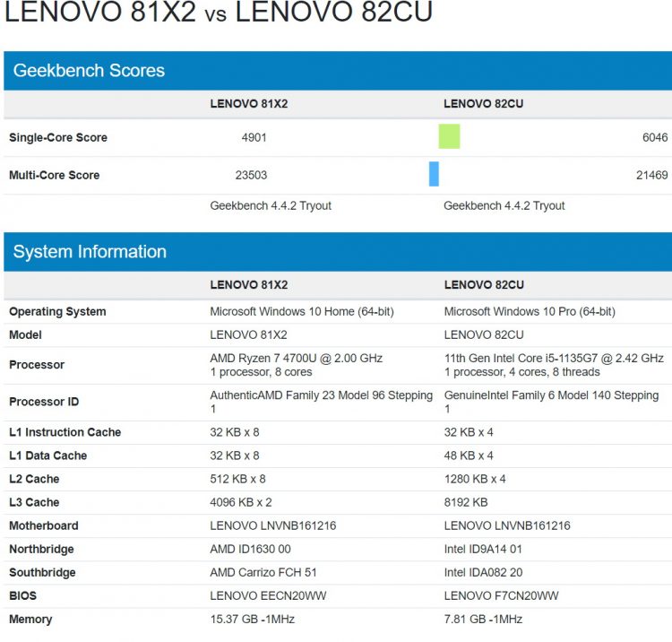The height and width of the screenshot is (642, 672).
Task: Click LENOVO 81X2 column header in Geekbench Scores
Action: 248,104
